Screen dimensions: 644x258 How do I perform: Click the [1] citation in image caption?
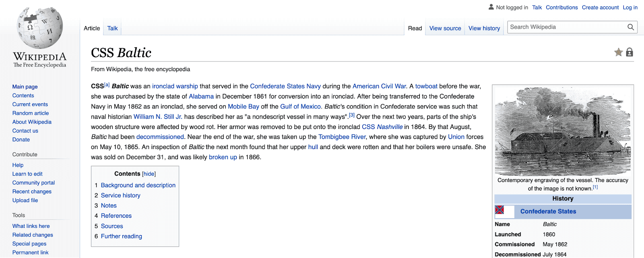(595, 187)
